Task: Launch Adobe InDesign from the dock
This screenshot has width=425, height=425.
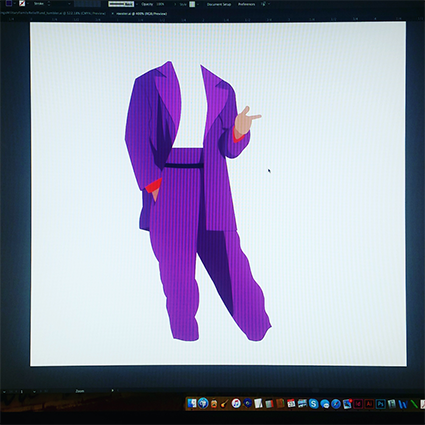Action: click(x=358, y=404)
